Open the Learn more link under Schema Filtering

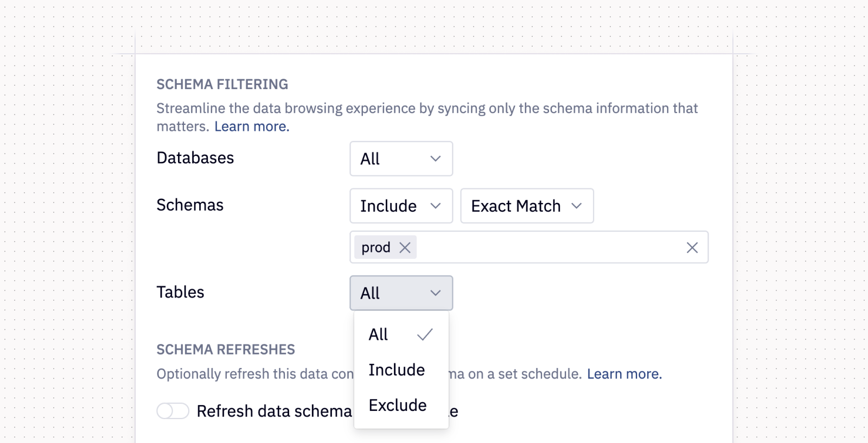[x=251, y=126]
